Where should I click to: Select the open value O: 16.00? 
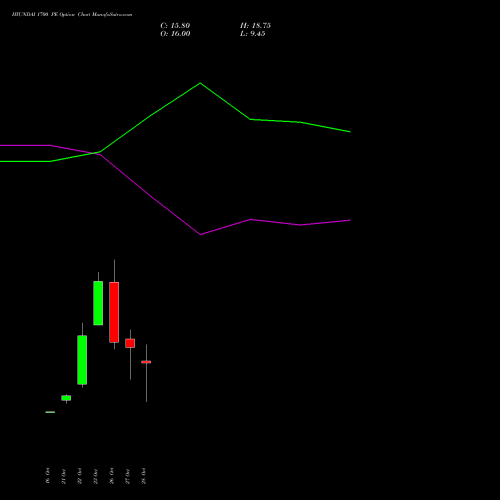[175, 34]
